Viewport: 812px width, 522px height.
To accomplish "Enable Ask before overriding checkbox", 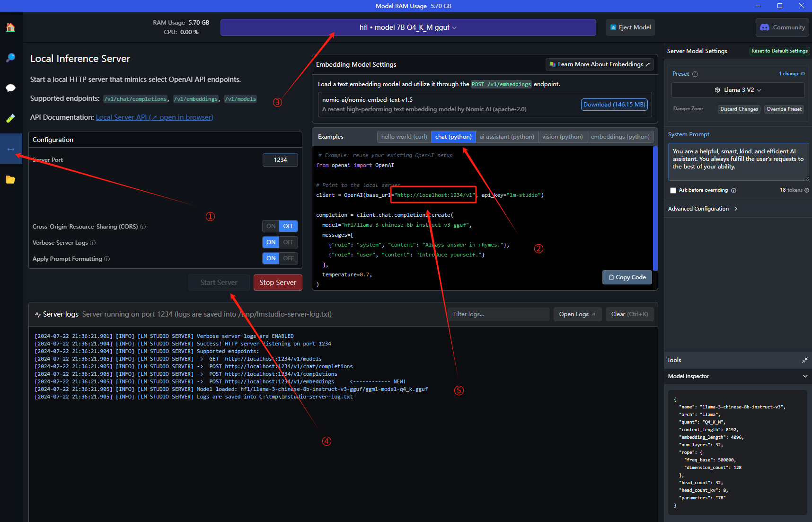I will (673, 190).
